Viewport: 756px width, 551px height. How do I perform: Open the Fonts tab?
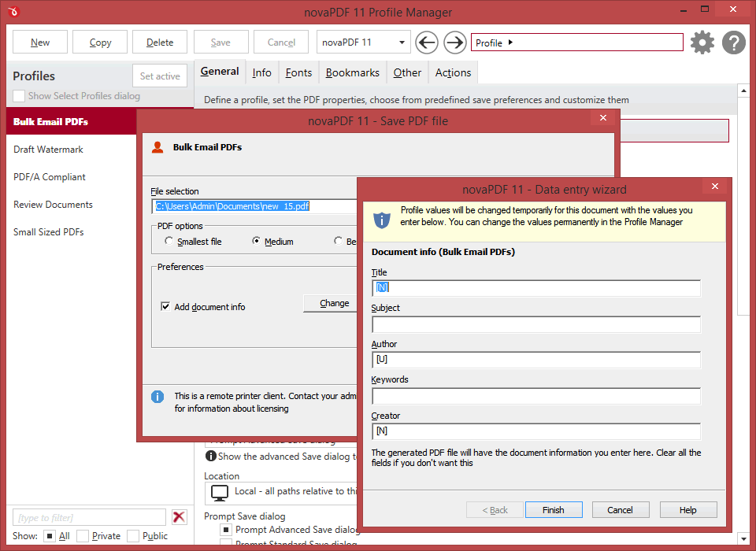(298, 72)
